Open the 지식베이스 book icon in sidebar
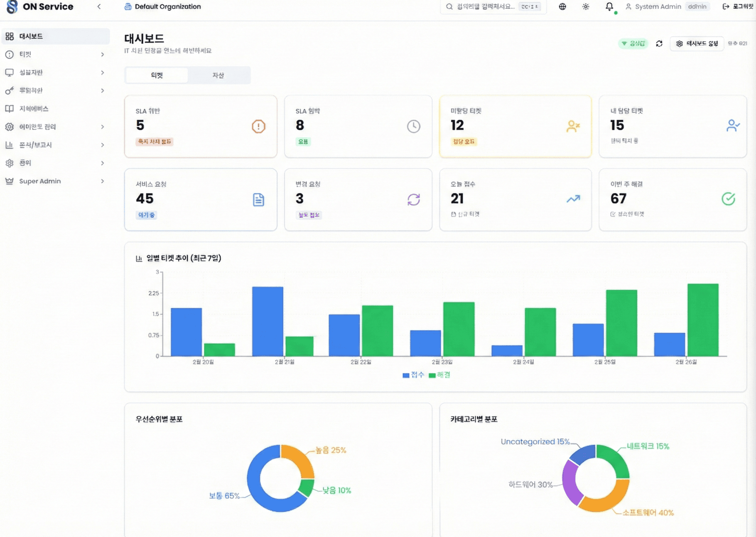Viewport: 756px width, 537px height. tap(10, 109)
